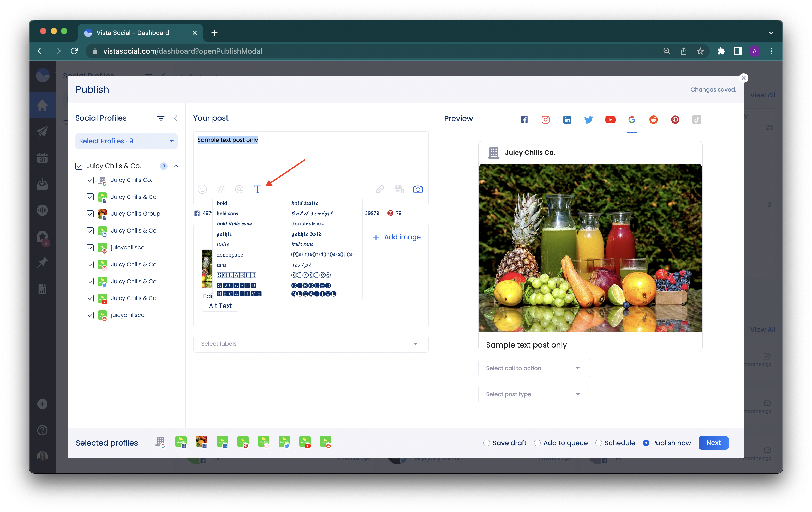812x512 pixels.
Task: Click Alt Text under the image
Action: click(x=220, y=306)
